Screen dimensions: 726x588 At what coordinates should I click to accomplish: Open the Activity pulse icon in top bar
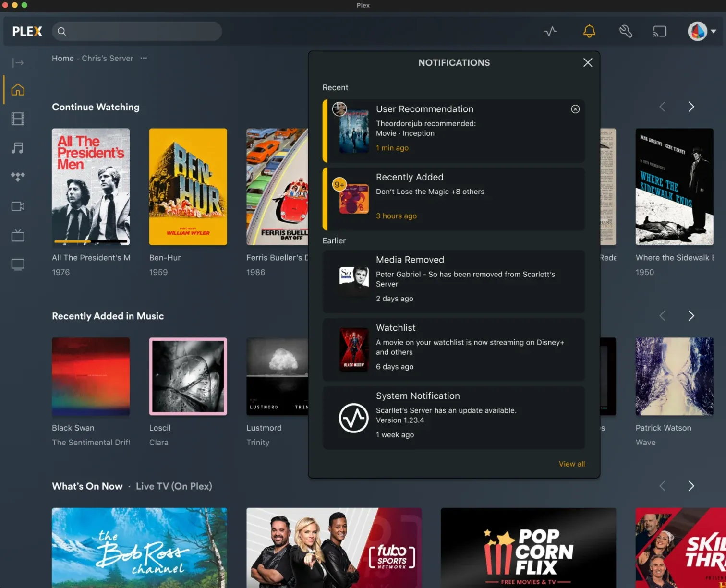point(550,32)
